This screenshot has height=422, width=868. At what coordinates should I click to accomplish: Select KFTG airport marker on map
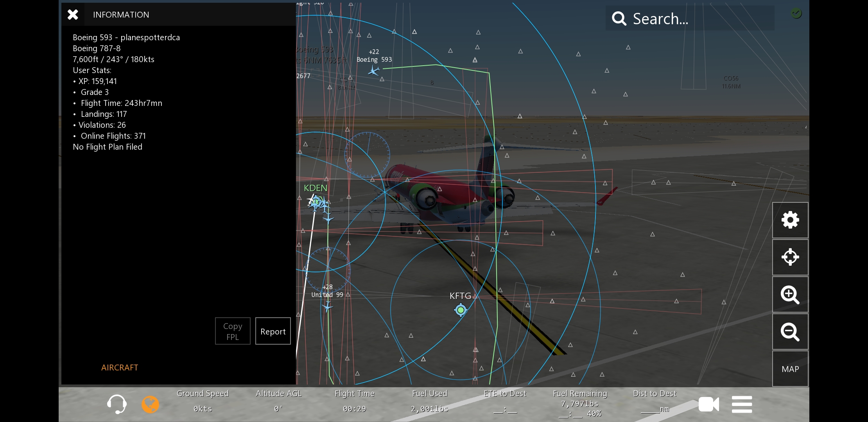[x=461, y=310]
